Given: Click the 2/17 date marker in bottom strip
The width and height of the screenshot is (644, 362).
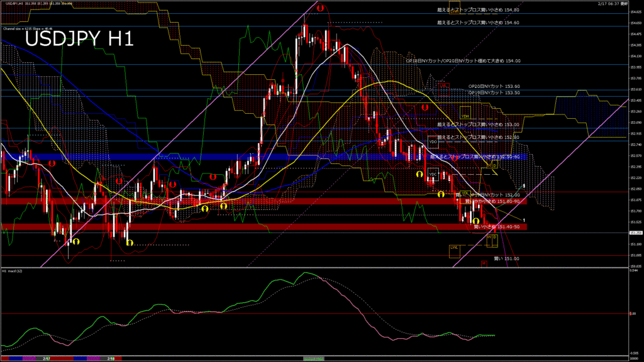Looking at the screenshot, I should 47,358.
